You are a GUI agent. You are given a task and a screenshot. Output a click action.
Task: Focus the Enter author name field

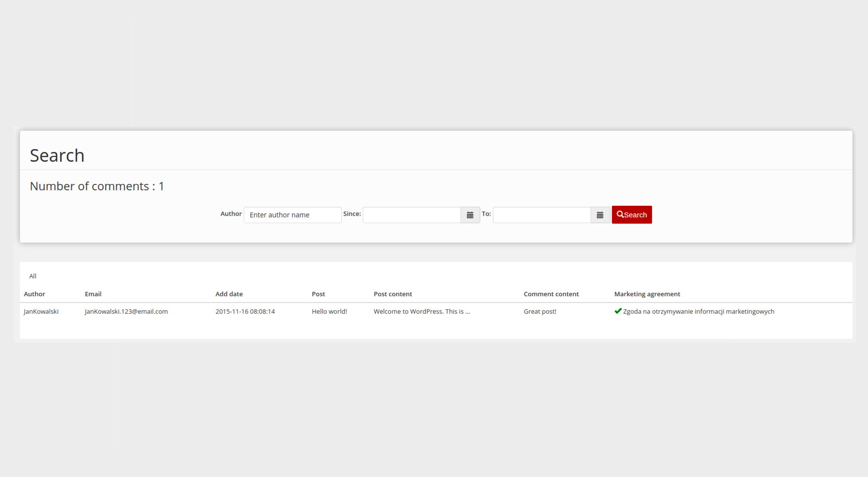(292, 215)
